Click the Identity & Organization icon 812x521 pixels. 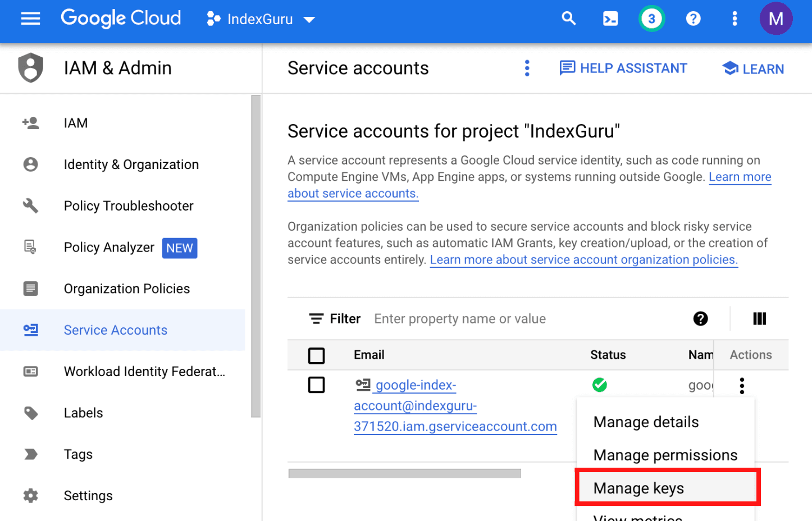(x=30, y=164)
